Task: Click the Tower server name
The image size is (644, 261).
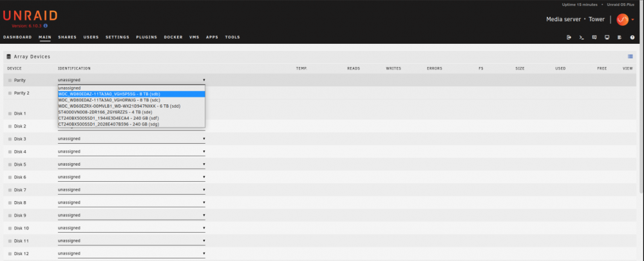Action: (597, 19)
